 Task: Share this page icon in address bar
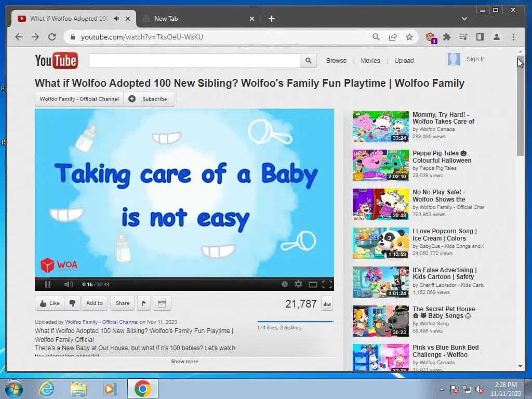click(x=393, y=37)
